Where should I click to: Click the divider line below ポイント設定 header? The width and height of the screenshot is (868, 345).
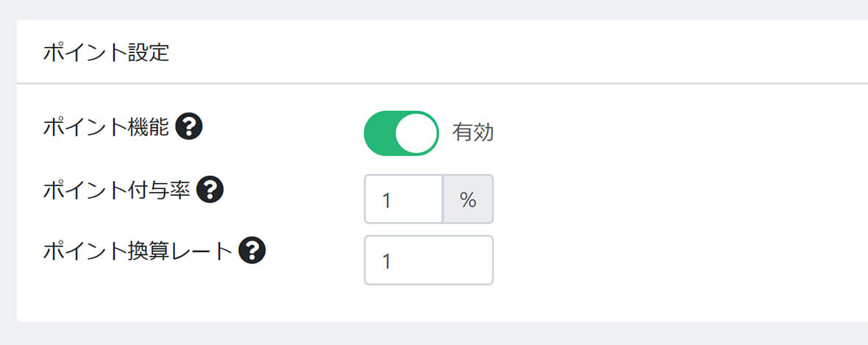tap(441, 83)
